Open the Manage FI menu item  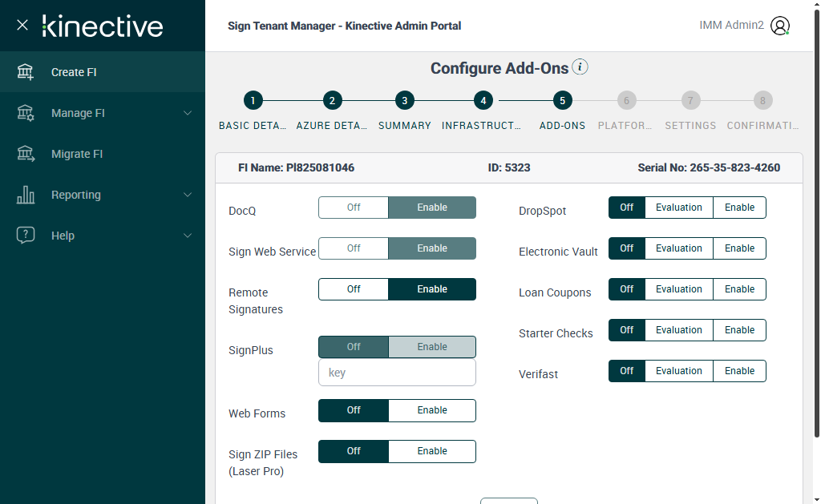(x=103, y=112)
